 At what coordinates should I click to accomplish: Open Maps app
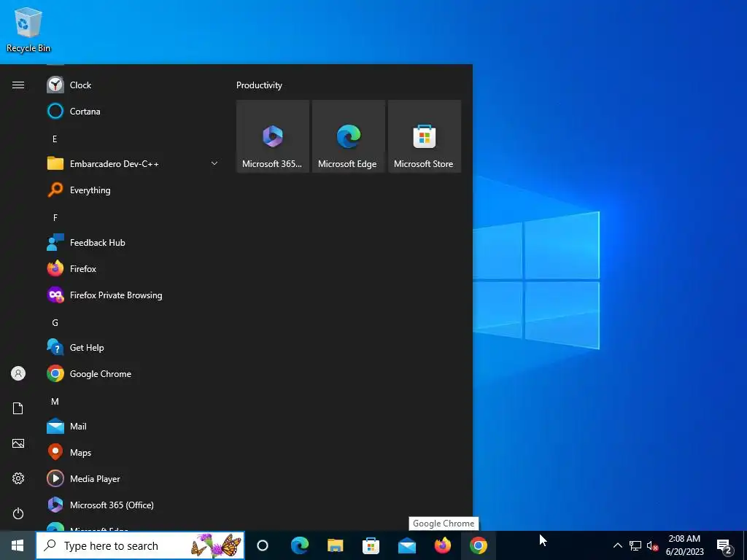(x=133, y=452)
